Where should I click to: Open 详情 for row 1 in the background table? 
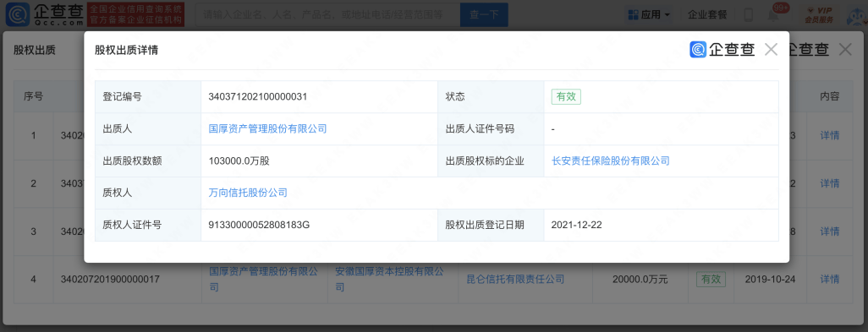click(x=830, y=135)
